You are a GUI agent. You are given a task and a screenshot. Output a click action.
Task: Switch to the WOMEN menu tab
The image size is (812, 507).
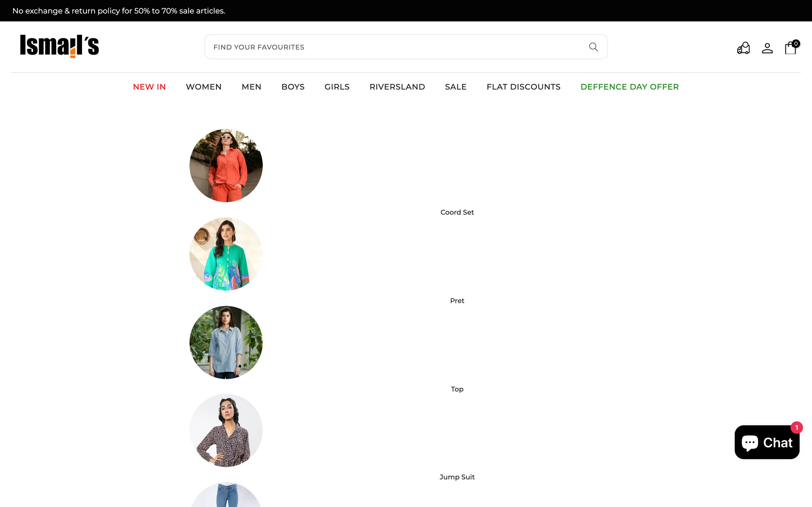coord(203,87)
